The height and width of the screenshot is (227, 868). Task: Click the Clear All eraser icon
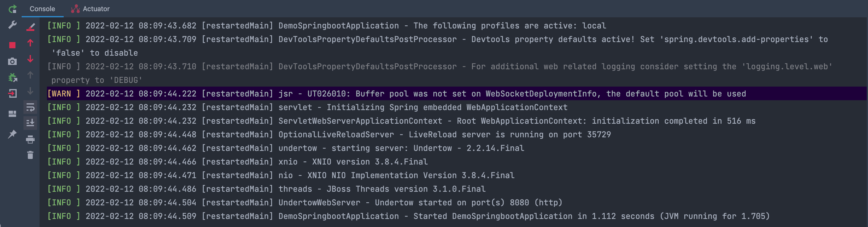point(30,27)
